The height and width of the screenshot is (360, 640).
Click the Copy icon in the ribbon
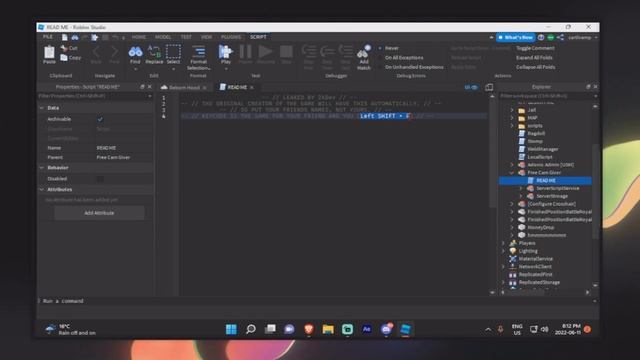coord(64,58)
